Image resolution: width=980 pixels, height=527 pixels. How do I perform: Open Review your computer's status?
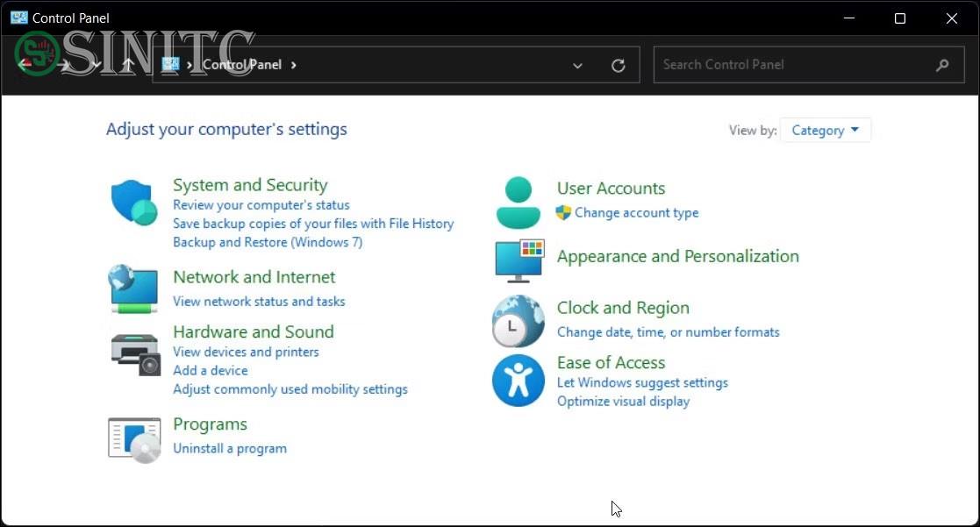pyautogui.click(x=261, y=205)
